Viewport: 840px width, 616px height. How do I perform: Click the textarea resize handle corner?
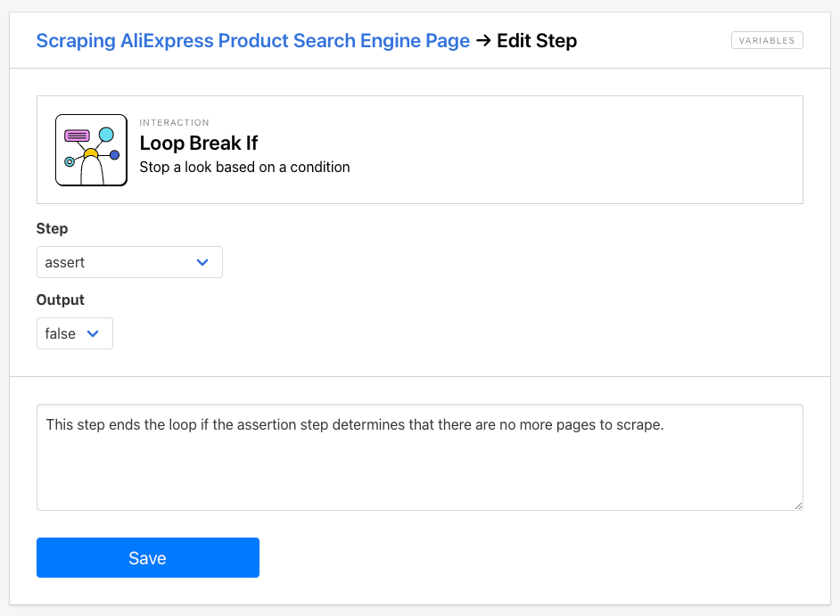798,505
